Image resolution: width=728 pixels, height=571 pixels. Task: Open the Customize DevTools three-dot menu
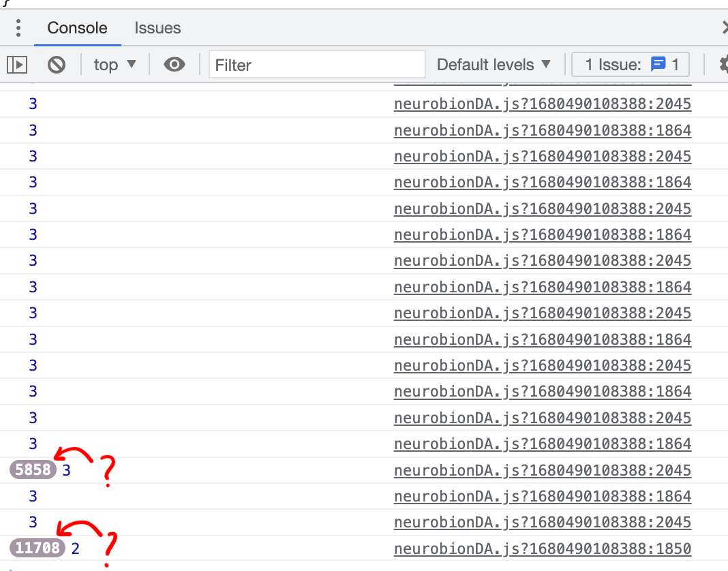point(18,28)
